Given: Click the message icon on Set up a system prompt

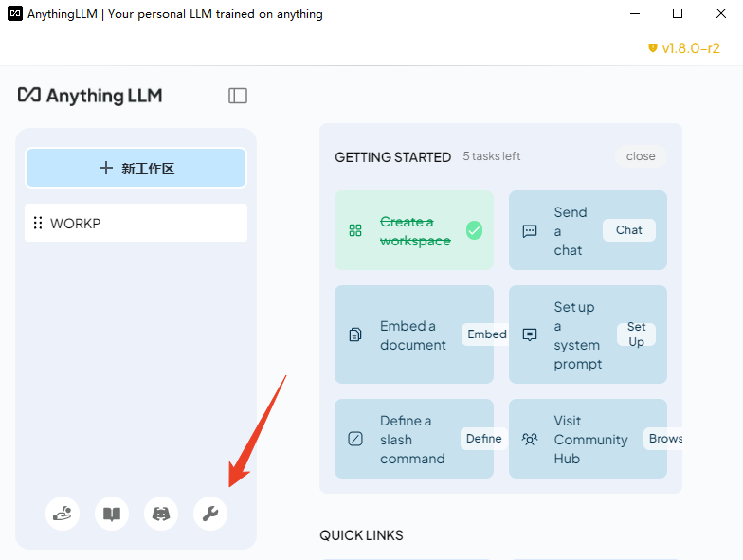Looking at the screenshot, I should (x=529, y=334).
